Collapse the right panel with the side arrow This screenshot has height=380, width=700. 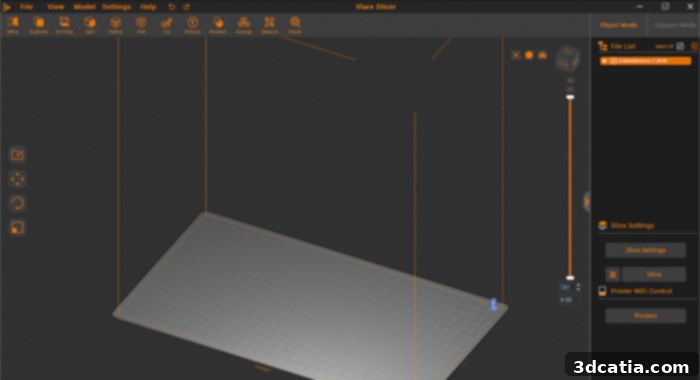587,202
